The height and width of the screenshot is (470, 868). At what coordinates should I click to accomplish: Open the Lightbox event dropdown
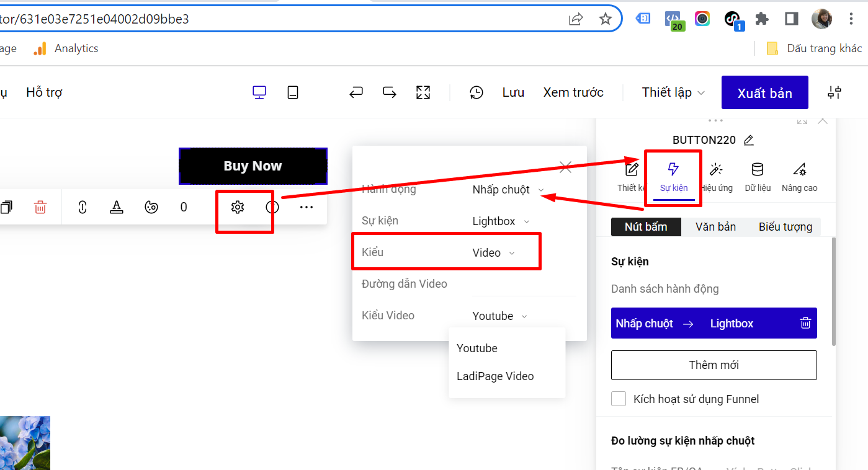[x=501, y=221]
